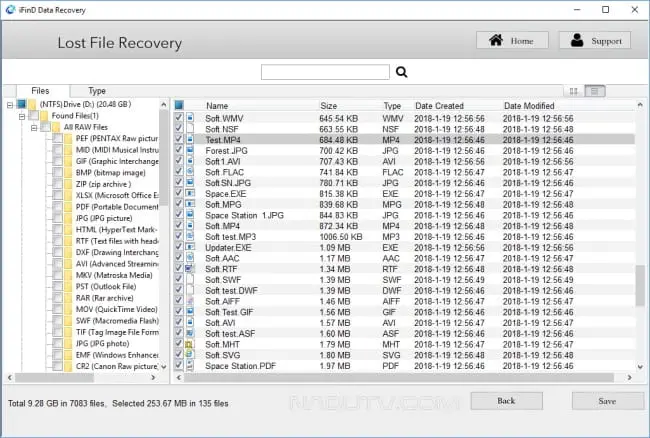Click the Soft.AAC file icon
Image resolution: width=650 pixels, height=438 pixels.
190,258
